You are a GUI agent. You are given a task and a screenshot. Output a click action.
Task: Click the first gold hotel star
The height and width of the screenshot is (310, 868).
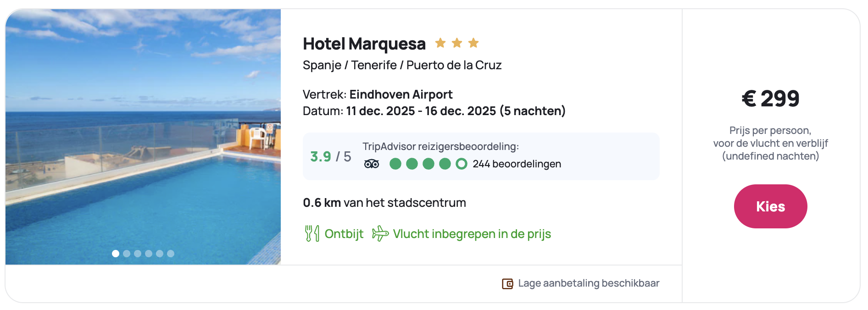click(x=440, y=43)
